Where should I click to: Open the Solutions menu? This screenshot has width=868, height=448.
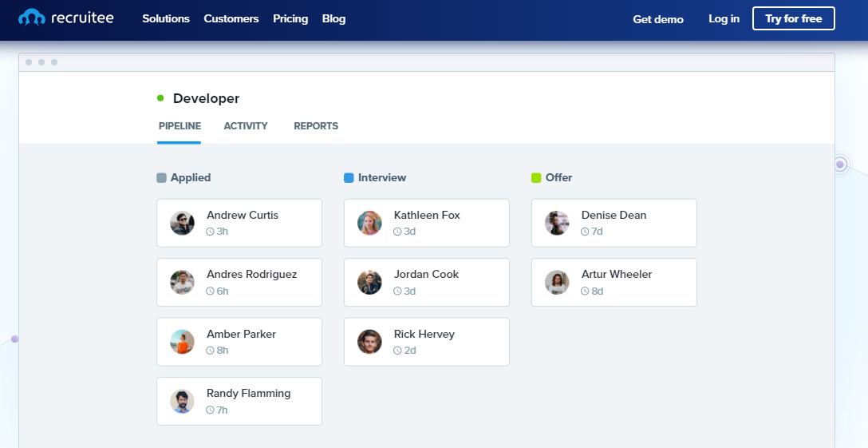(x=166, y=18)
